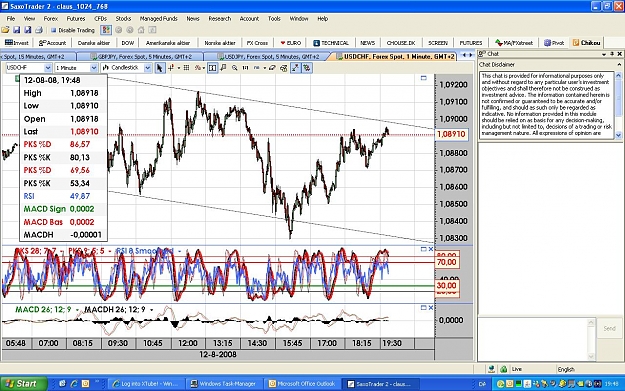Click the diagonal arrows icon in chart toolbar
The height and width of the screenshot is (391, 625).
coord(295,68)
